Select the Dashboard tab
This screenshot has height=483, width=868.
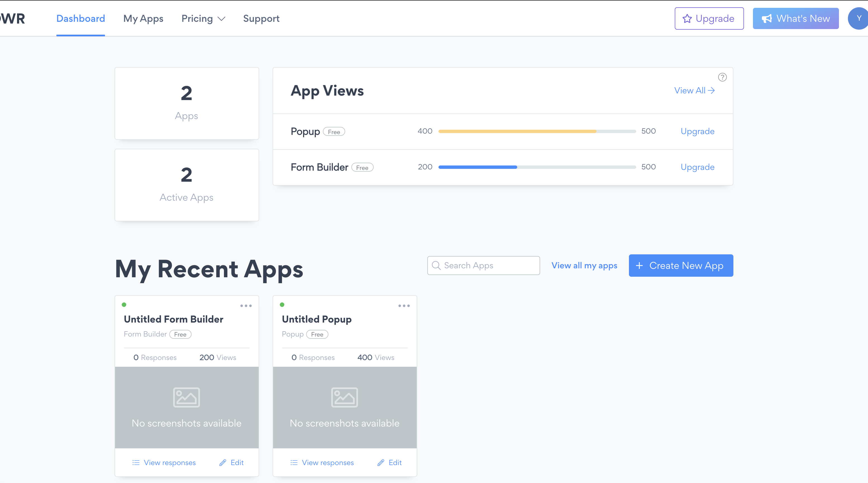point(80,18)
